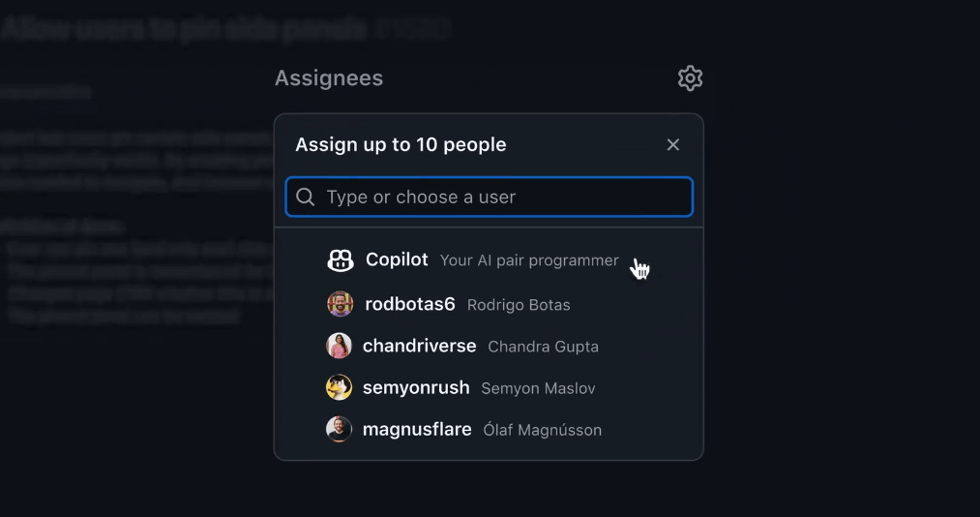The width and height of the screenshot is (980, 517).
Task: Pick the semyonrush username
Action: click(x=416, y=387)
